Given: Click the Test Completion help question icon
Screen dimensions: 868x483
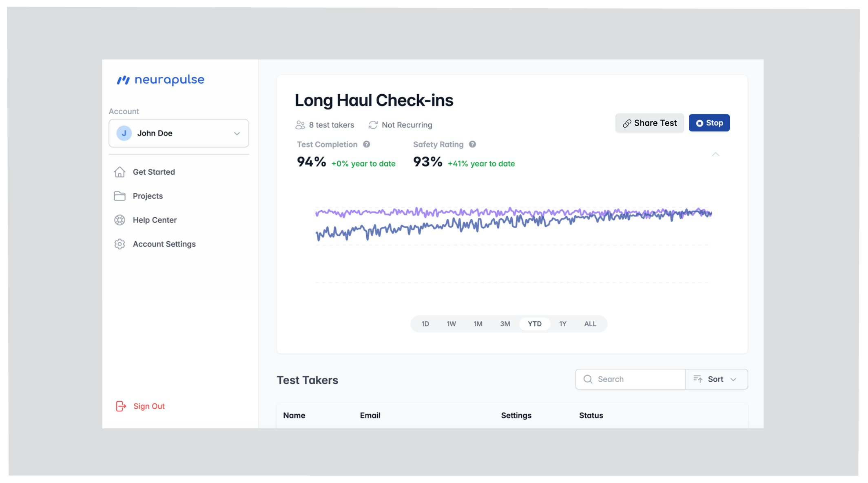Looking at the screenshot, I should click(x=366, y=145).
